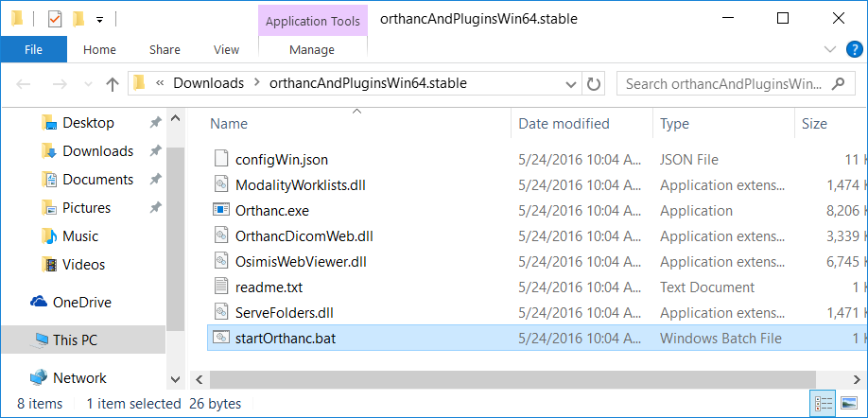Click the Downloads folder icon in sidebar
Viewport: 868px width, 418px height.
tap(49, 150)
